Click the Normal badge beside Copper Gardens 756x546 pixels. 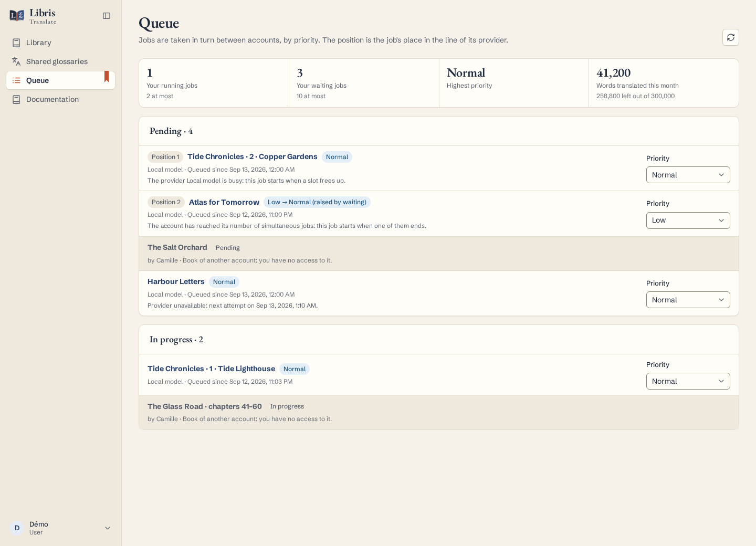(337, 157)
